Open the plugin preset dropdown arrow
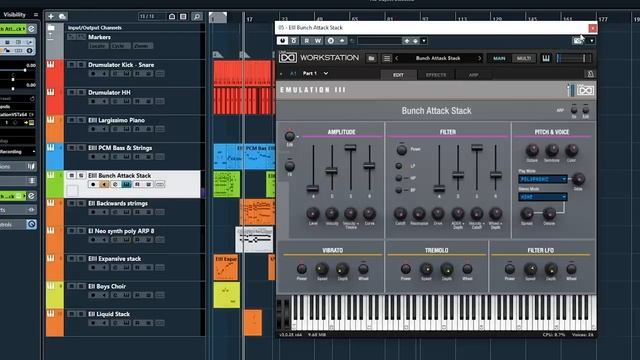Image resolution: width=640 pixels, height=360 pixels. click(x=424, y=41)
